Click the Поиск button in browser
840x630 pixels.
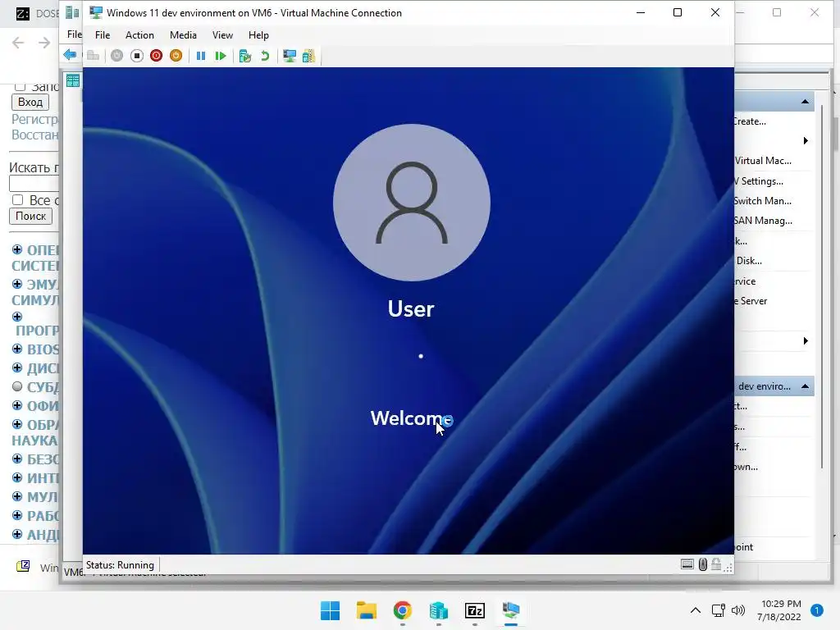click(x=30, y=216)
